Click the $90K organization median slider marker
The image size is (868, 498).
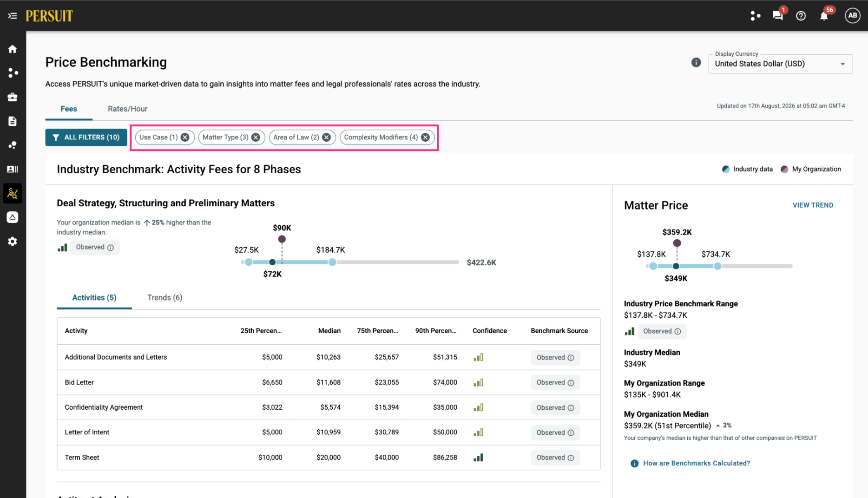click(x=282, y=239)
